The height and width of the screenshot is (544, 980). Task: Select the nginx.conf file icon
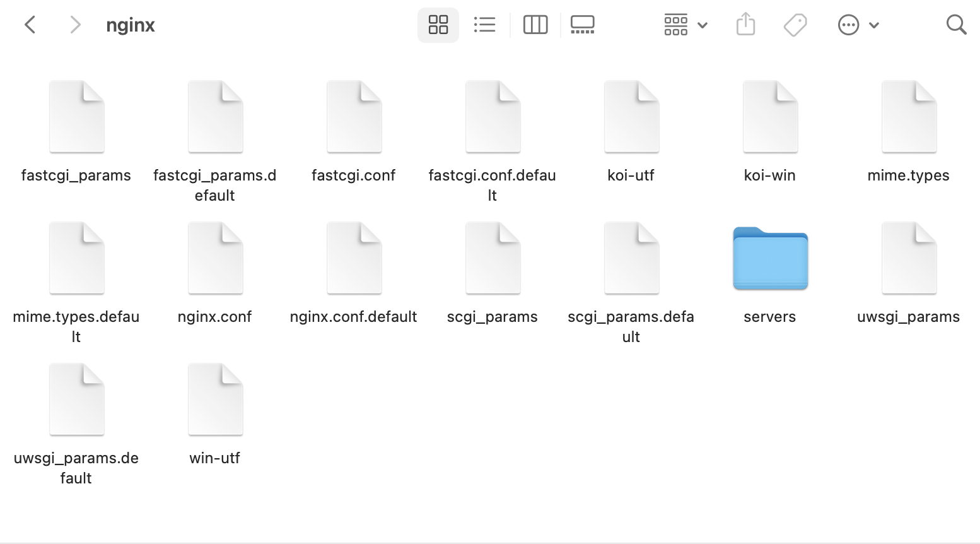[215, 258]
